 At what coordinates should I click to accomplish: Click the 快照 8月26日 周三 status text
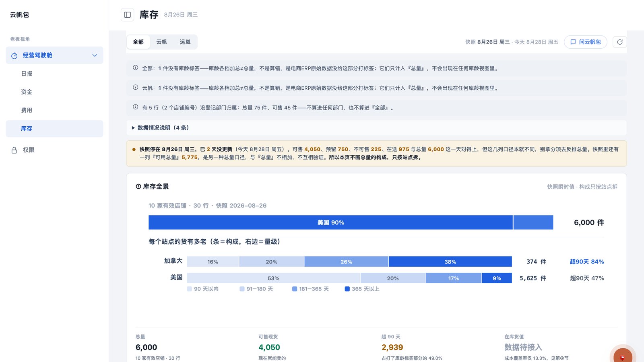(x=487, y=42)
